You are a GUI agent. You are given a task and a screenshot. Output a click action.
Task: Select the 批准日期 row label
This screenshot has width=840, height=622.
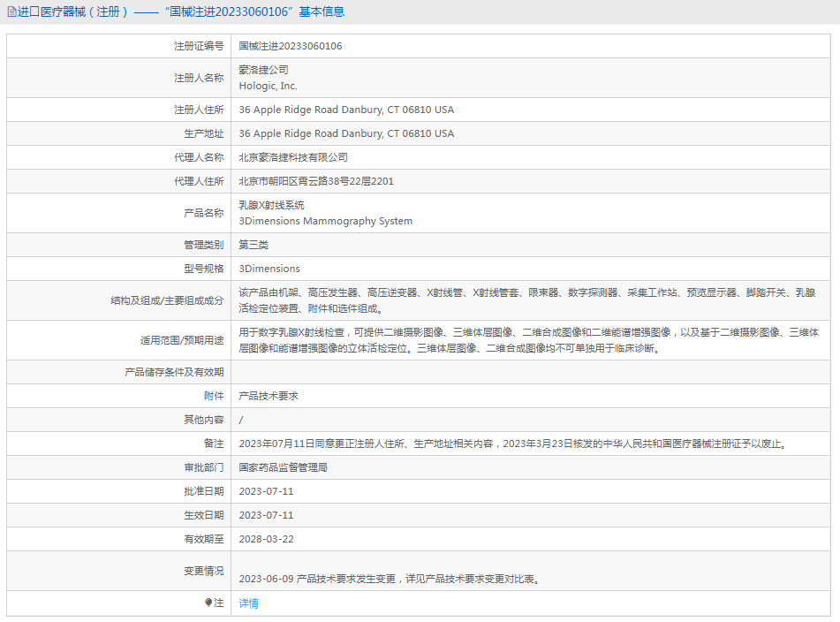click(203, 491)
